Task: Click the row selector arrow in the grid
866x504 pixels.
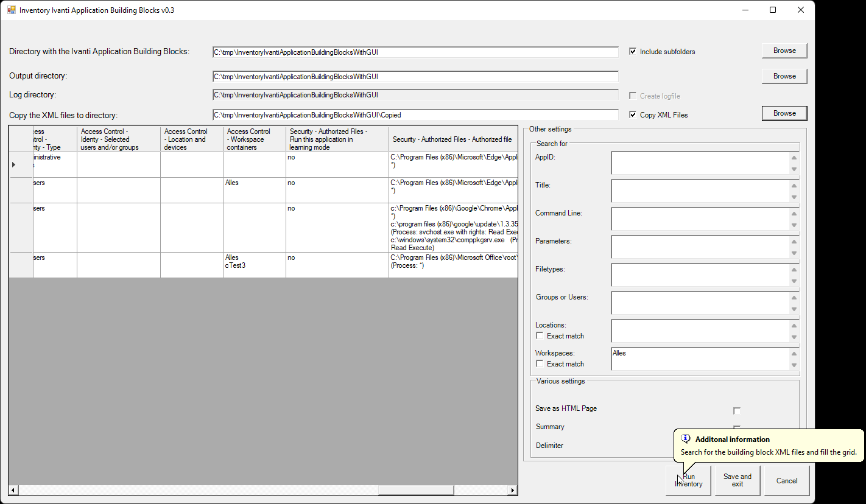Action: [x=14, y=165]
